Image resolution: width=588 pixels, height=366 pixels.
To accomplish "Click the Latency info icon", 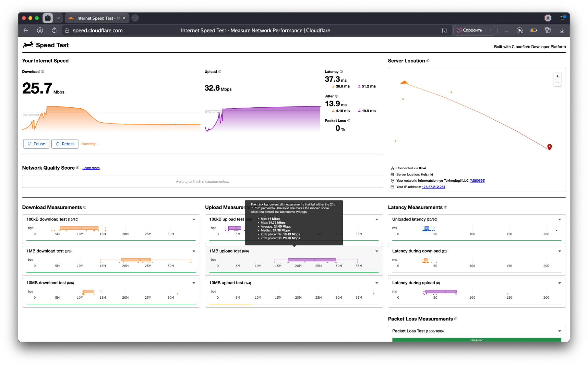I will (x=341, y=71).
